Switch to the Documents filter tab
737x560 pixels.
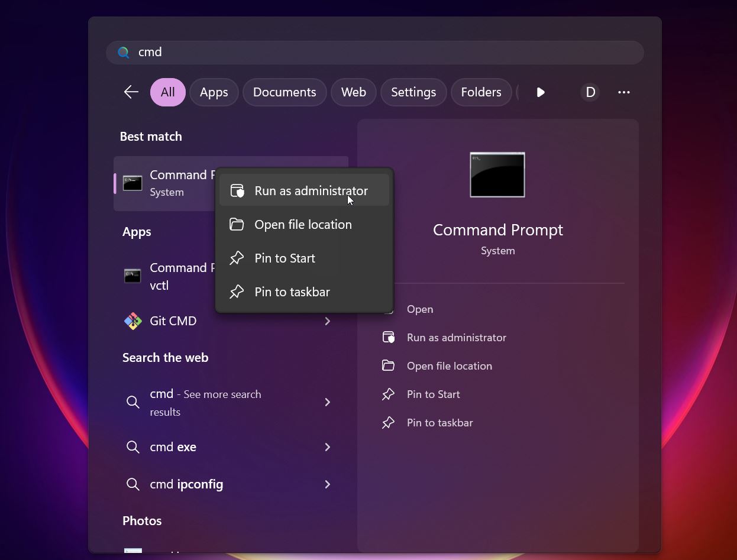coord(285,92)
